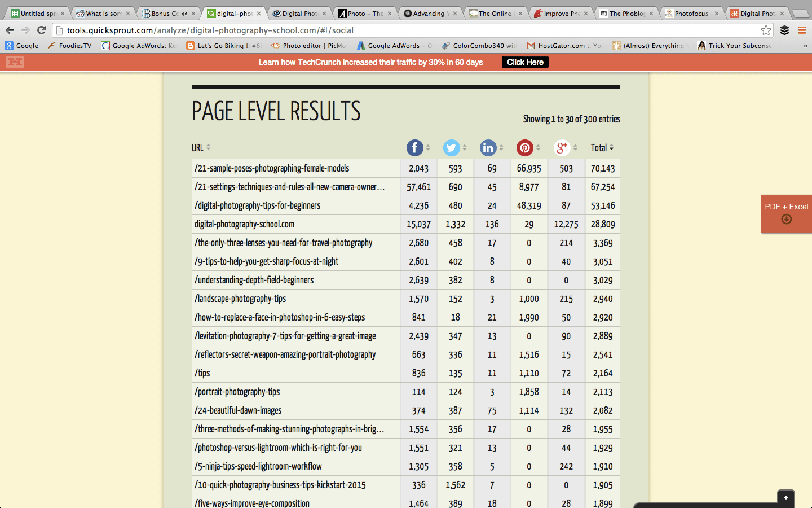The image size is (812, 508).
Task: Sort results by Pinterest icon column
Action: (525, 148)
